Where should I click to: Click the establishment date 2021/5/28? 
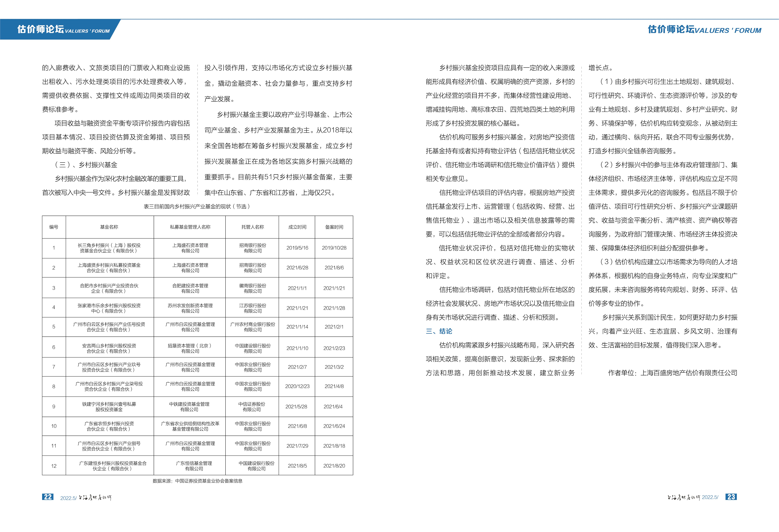click(296, 407)
